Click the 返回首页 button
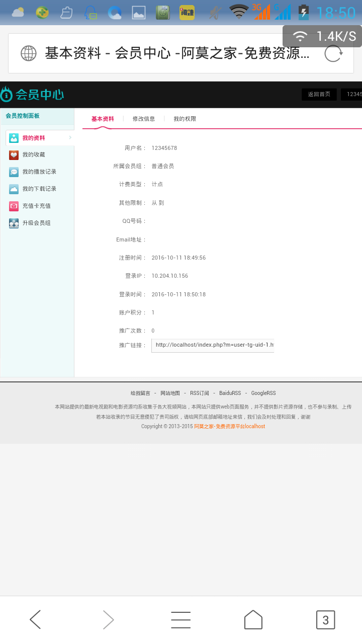This screenshot has height=644, width=362. coord(319,94)
